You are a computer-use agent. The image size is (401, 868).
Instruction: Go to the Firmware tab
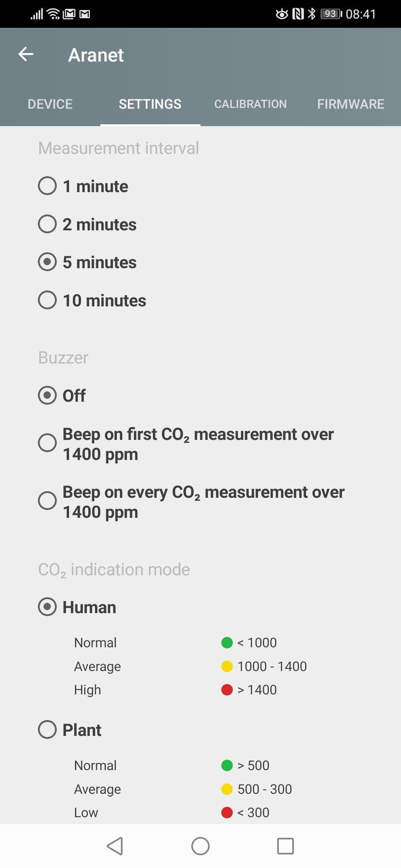tap(351, 104)
